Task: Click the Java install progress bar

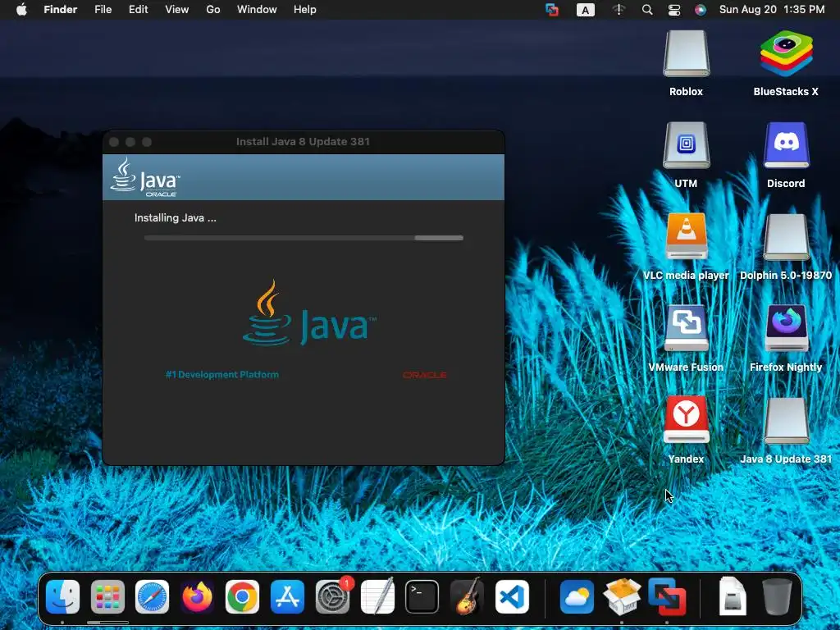Action: click(304, 238)
